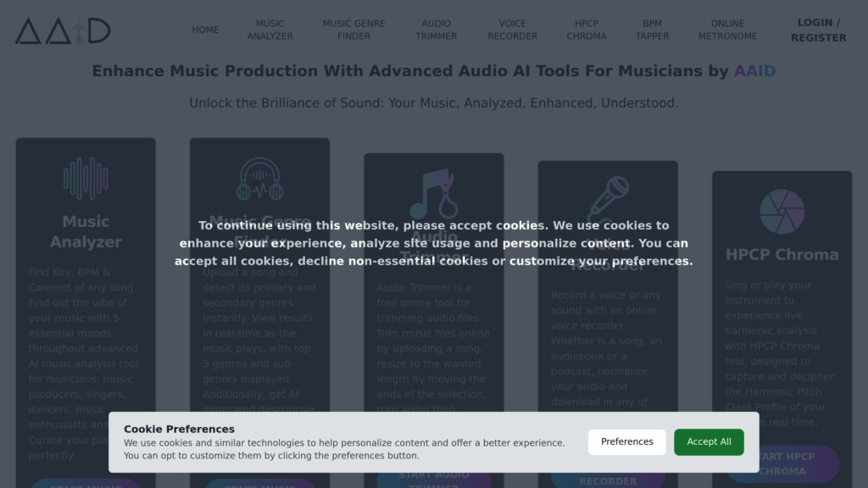Click the AAID link in headline

pyautogui.click(x=754, y=71)
